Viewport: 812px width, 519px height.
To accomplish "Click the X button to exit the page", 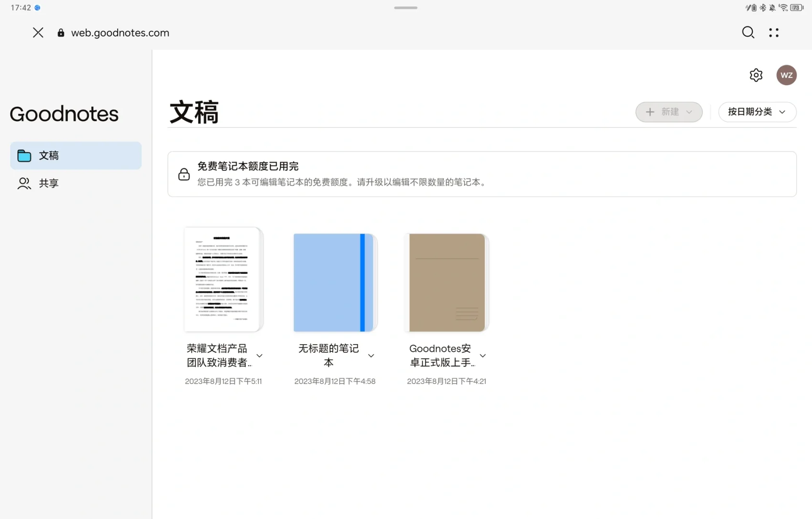I will pos(38,32).
